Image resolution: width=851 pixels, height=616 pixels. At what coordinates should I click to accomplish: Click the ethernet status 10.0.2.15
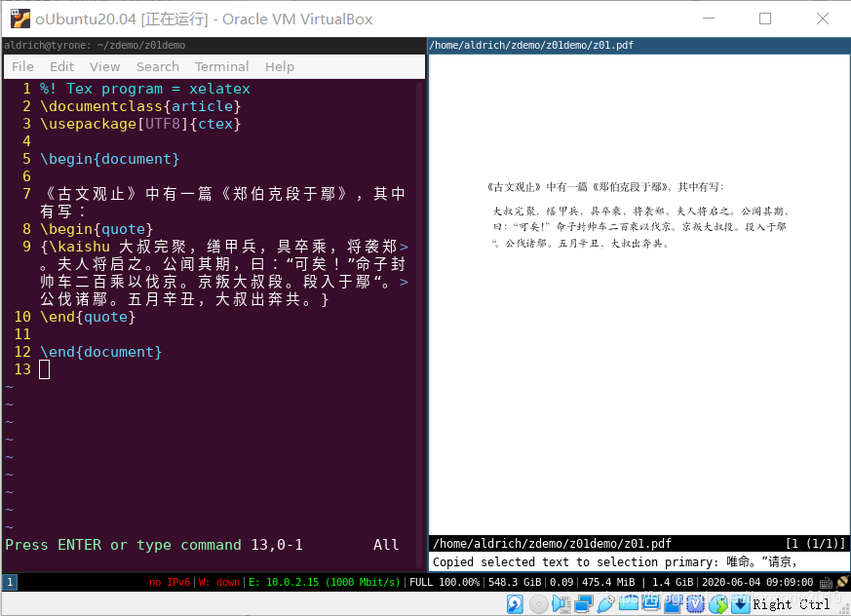[x=324, y=582]
